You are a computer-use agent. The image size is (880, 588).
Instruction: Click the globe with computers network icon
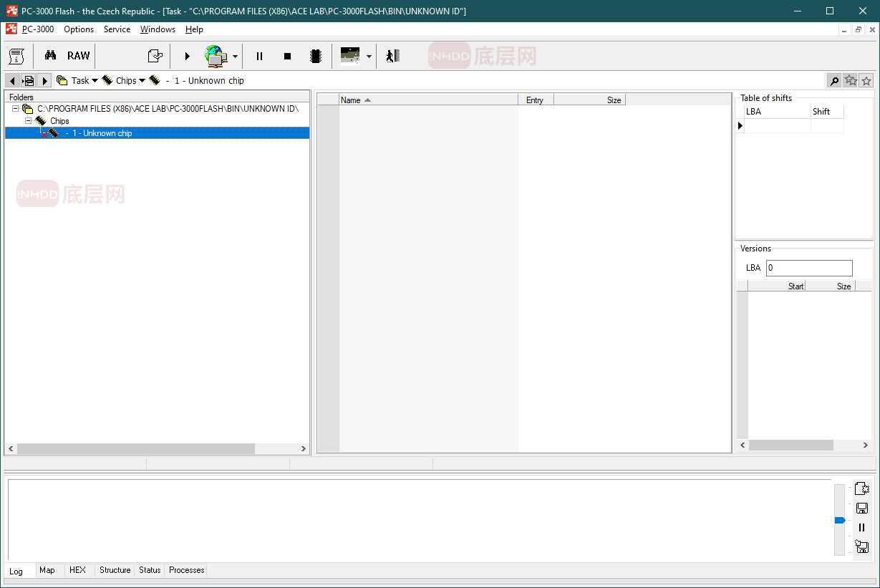pos(216,56)
